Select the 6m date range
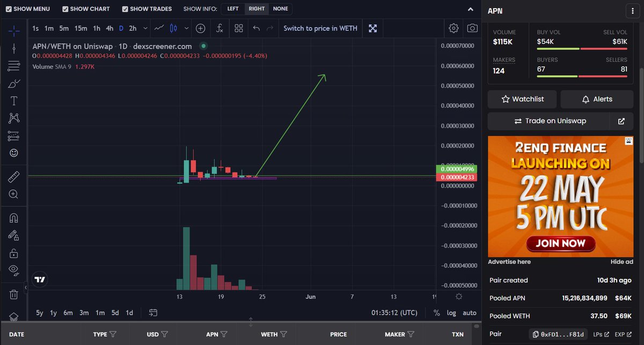Viewport: 644px width, 345px height. 68,312
